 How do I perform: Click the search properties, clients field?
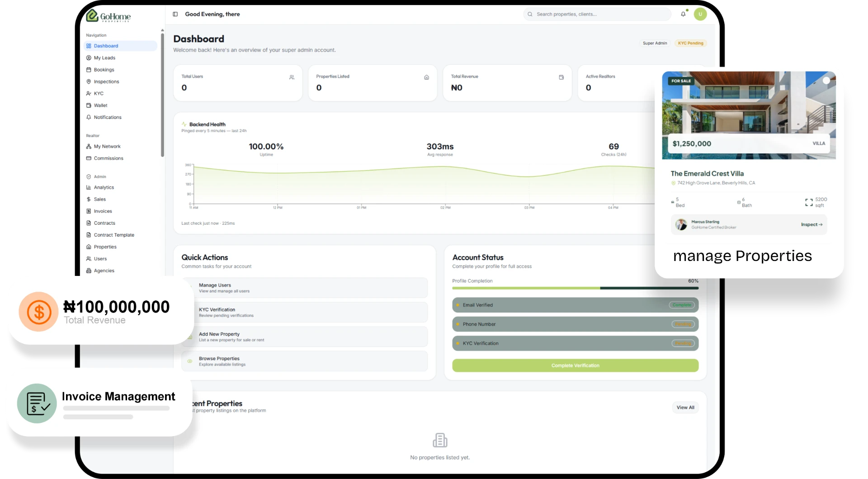point(597,14)
